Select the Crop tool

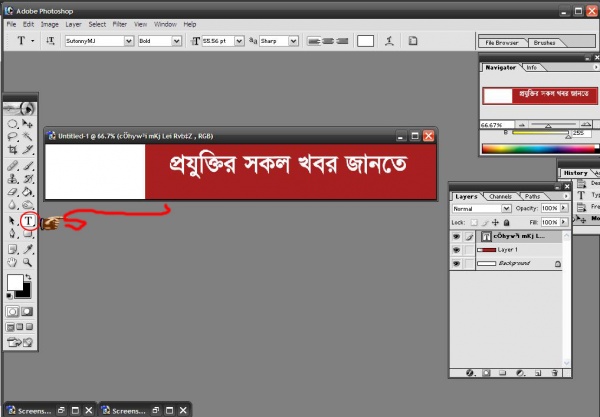12,149
